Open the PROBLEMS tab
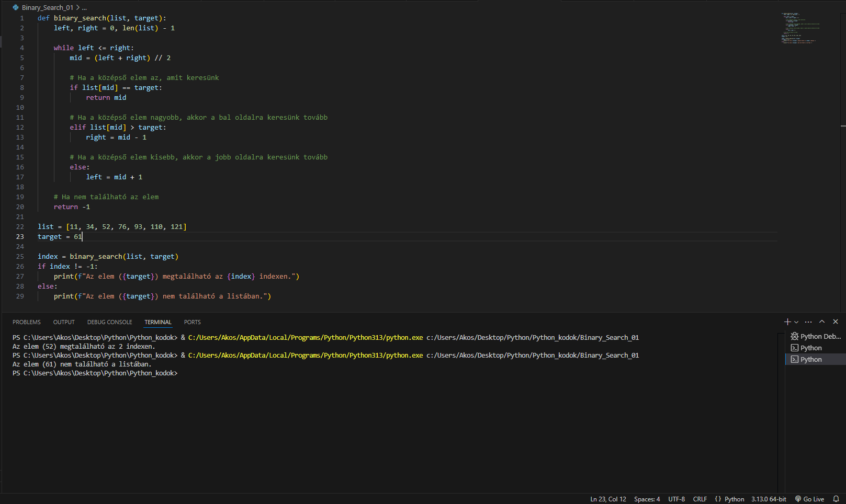 27,323
